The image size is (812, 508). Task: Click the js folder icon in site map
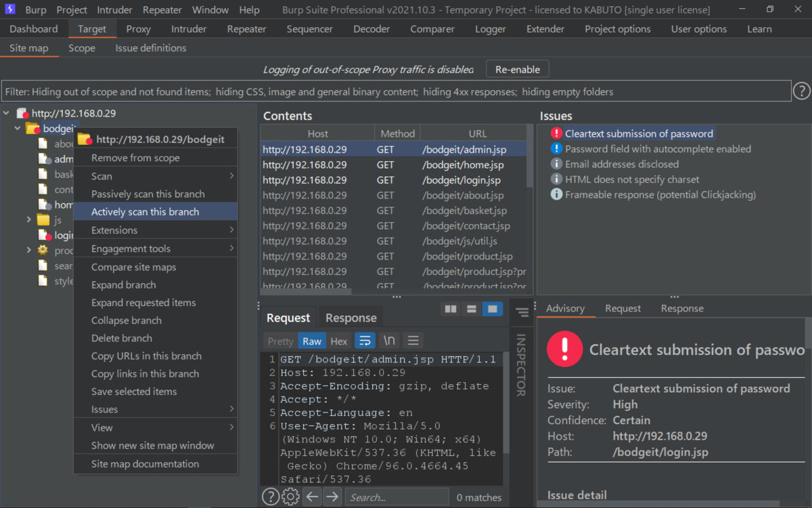(x=43, y=219)
